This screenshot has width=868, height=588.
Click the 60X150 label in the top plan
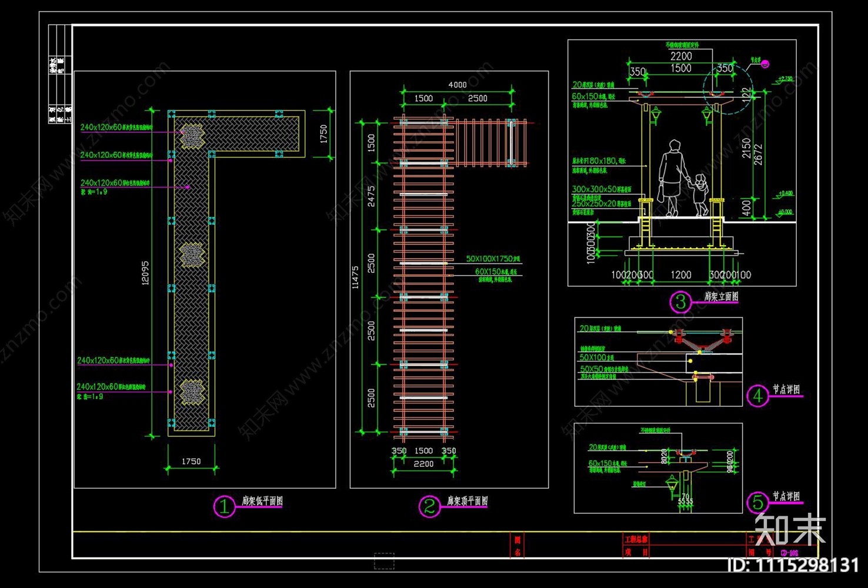click(496, 272)
